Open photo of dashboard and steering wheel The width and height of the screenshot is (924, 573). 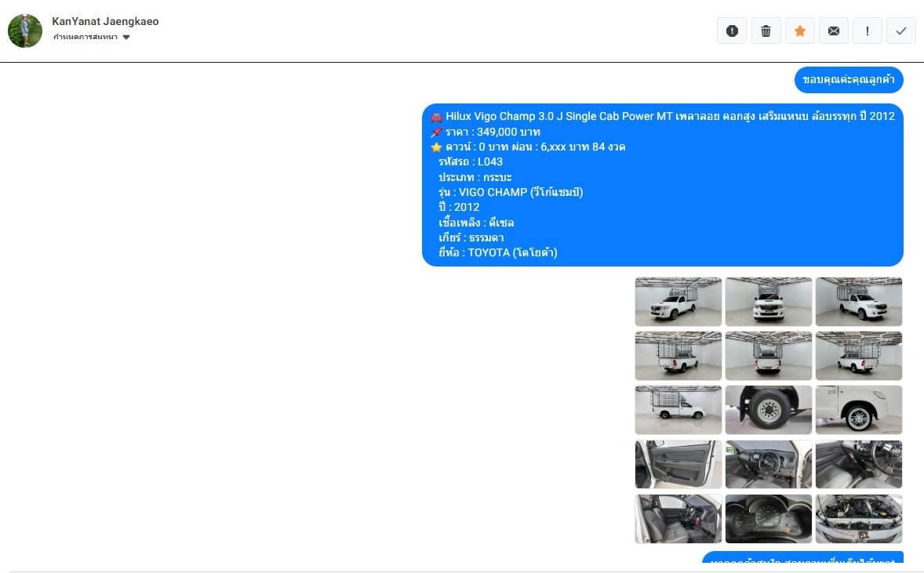[x=769, y=464]
